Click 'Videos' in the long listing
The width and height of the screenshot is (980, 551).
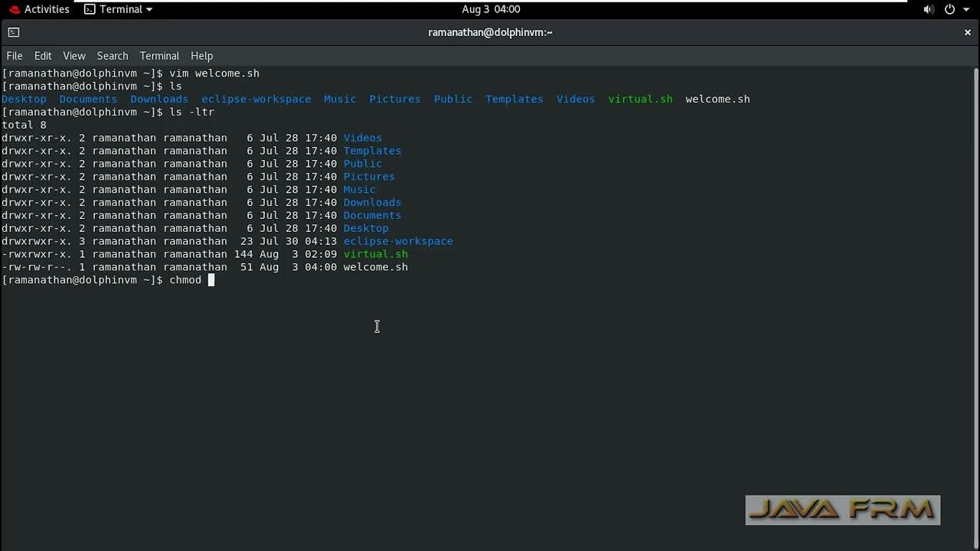coord(363,139)
